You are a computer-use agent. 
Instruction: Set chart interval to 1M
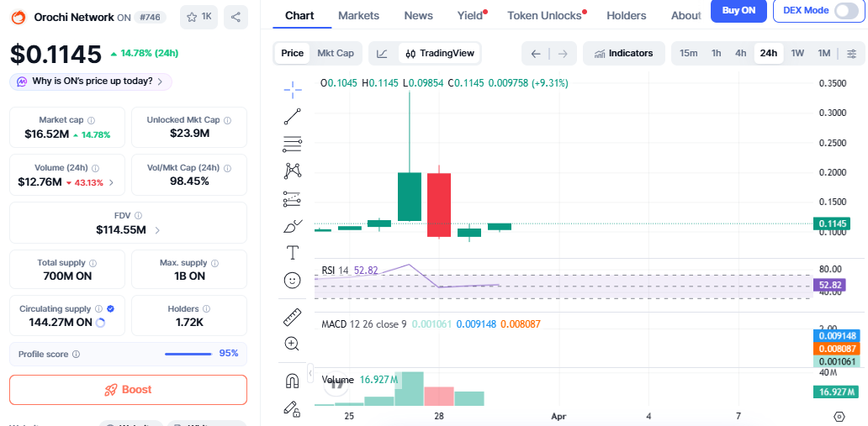coord(824,53)
